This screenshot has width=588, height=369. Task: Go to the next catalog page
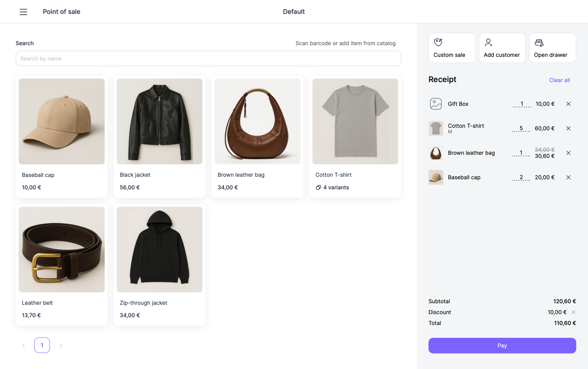(x=61, y=345)
